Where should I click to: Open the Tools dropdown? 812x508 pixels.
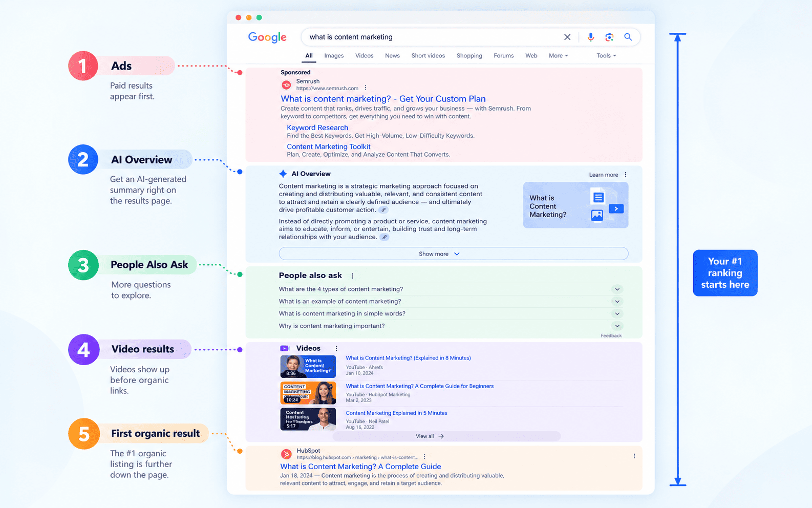coord(606,56)
